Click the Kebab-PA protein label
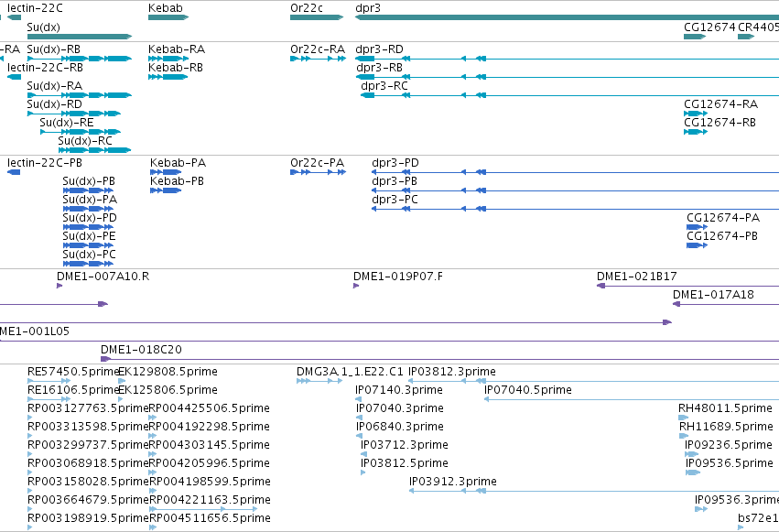The width and height of the screenshot is (779, 532). point(178,163)
